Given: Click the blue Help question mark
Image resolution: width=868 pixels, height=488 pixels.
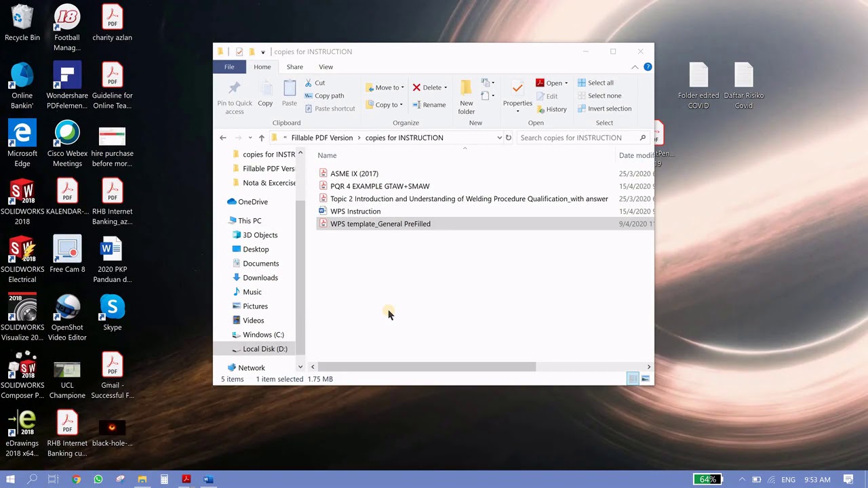Looking at the screenshot, I should (x=648, y=67).
